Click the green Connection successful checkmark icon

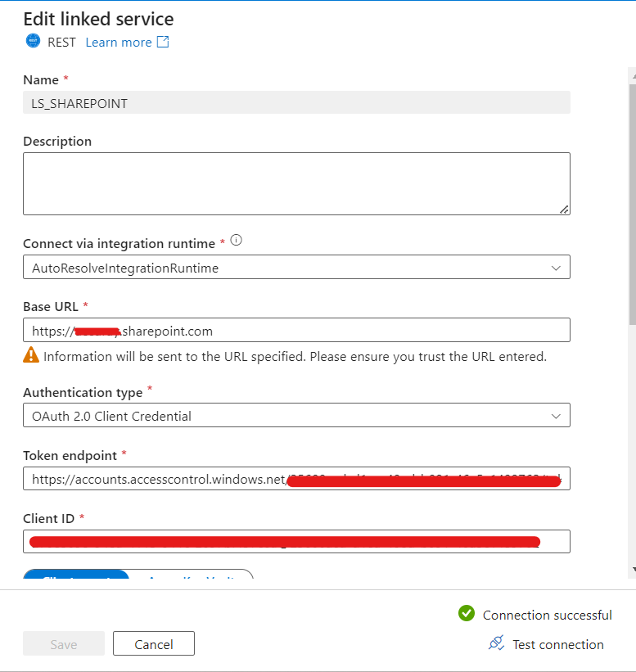(467, 613)
